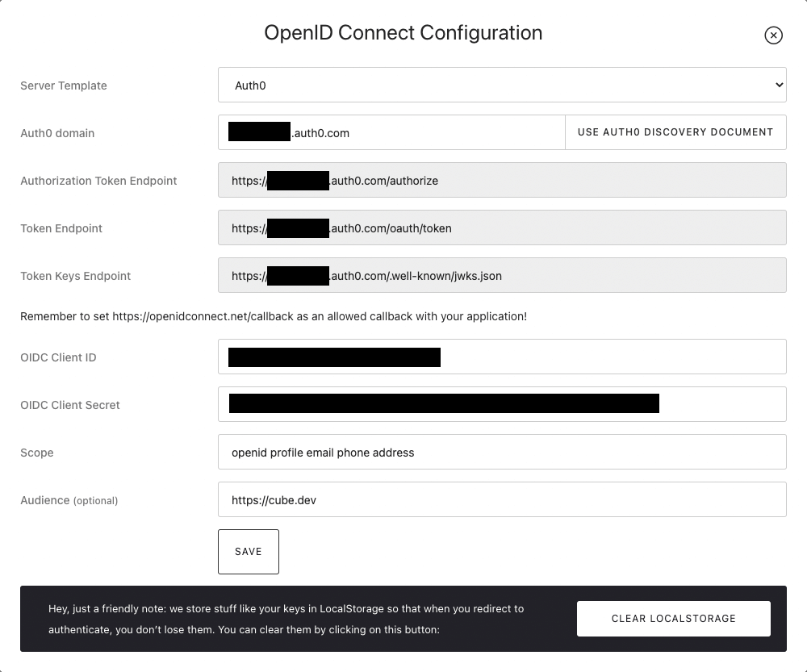Close the OpenID Connect Configuration dialog
The width and height of the screenshot is (807, 672).
(x=773, y=35)
